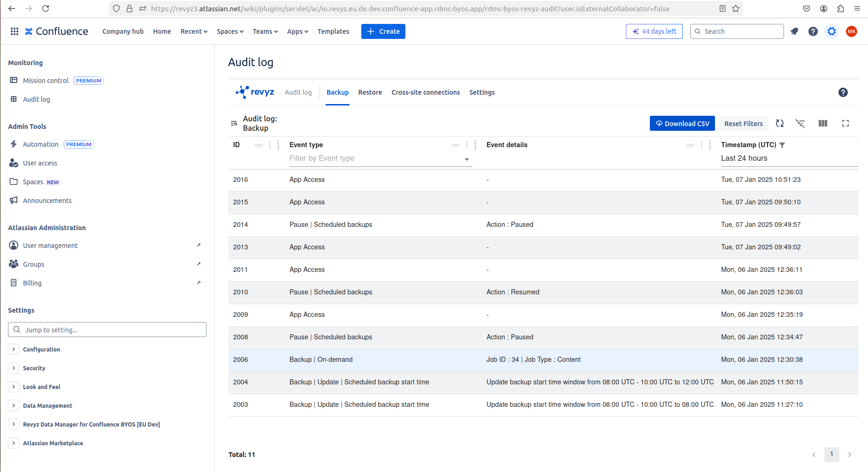Click the 44 days left button
This screenshot has width=868, height=472.
654,31
